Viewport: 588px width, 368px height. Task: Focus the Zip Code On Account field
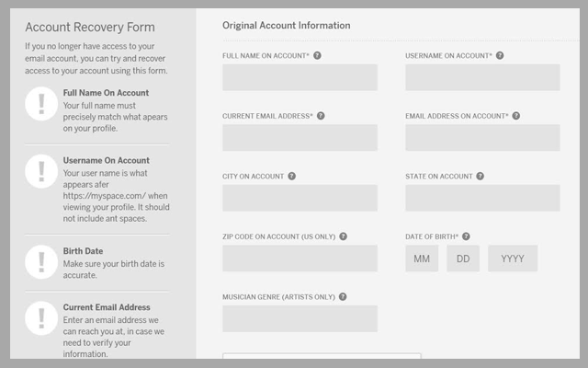[x=300, y=259]
